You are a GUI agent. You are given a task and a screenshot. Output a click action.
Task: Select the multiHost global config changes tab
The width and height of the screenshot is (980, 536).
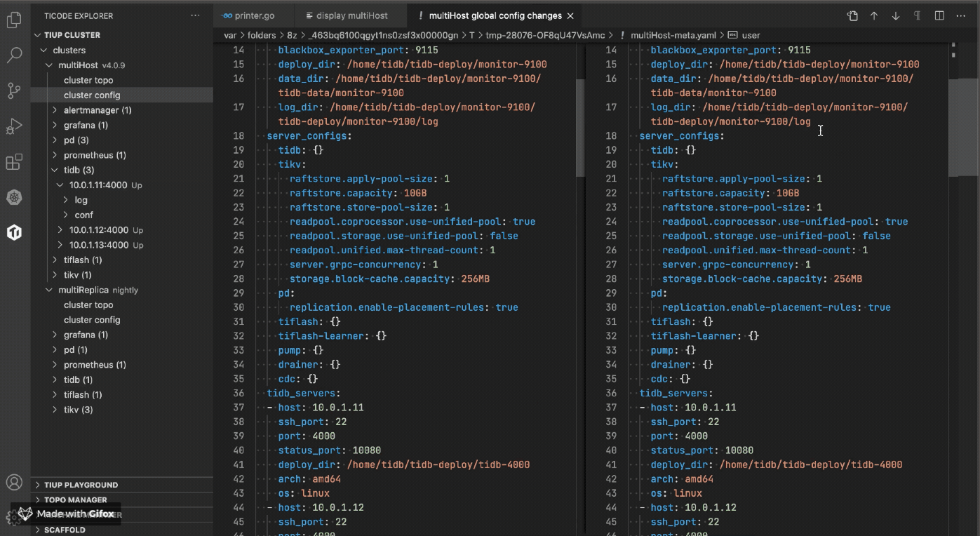coord(495,15)
